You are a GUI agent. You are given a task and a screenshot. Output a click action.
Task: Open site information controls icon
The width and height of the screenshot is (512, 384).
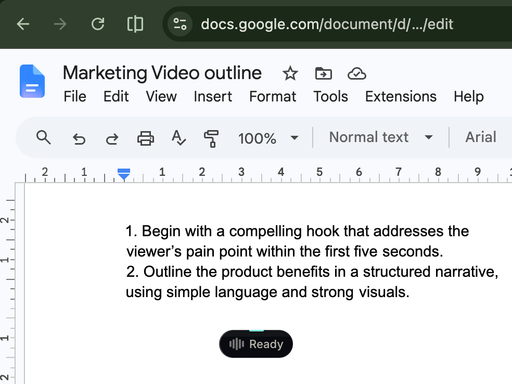pos(180,24)
